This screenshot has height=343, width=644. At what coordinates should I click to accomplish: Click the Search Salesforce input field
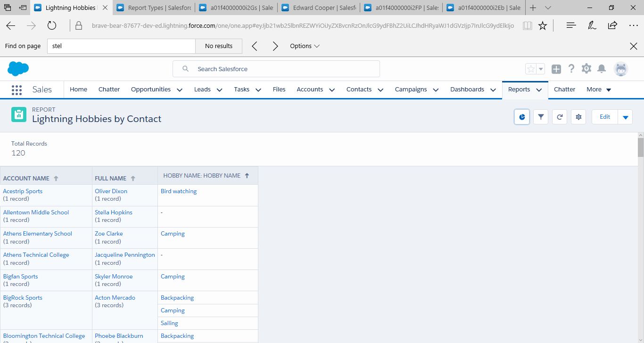tap(276, 69)
